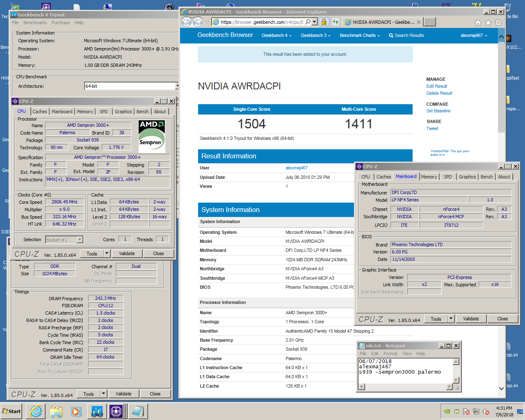The width and height of the screenshot is (525, 420).
Task: Click the Tweet share link
Action: click(x=432, y=128)
